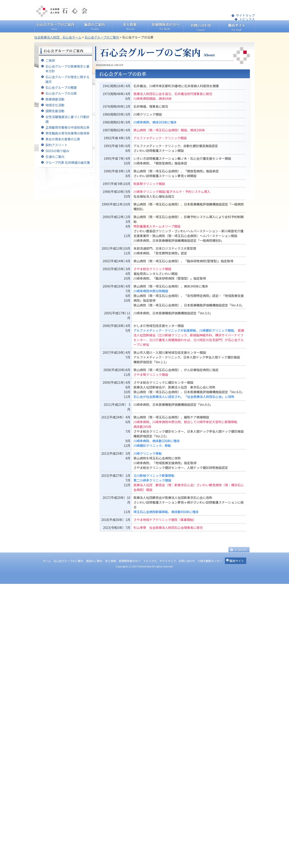Click footer link サイトマップ

point(167,561)
